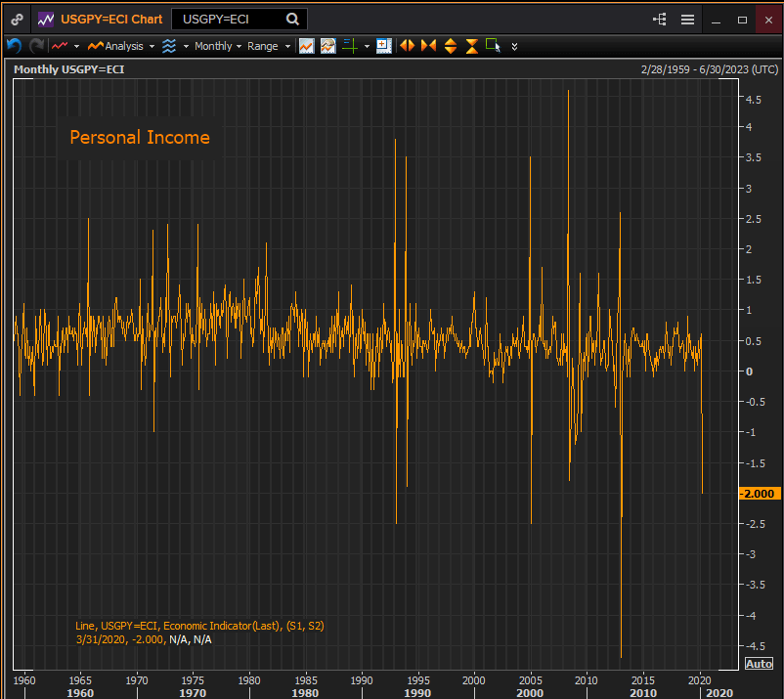
Task: Open the Analysis dropdown
Action: tap(122, 46)
